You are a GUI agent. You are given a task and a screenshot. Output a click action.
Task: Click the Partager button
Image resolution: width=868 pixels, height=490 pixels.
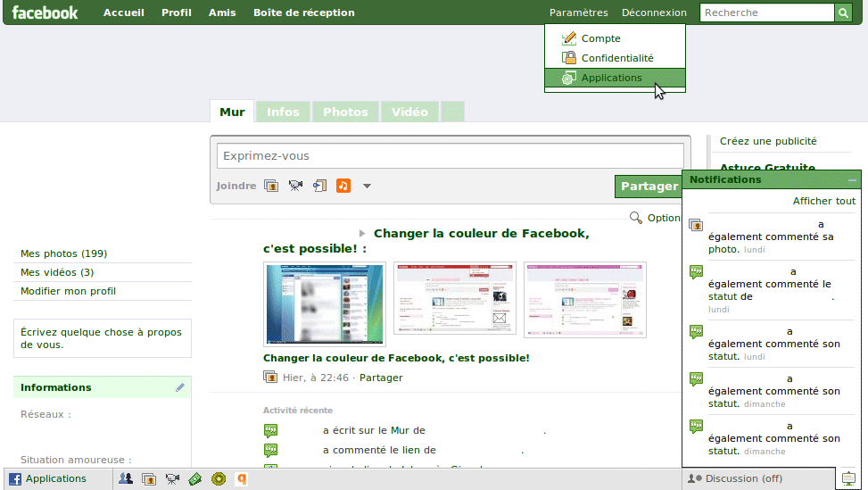point(649,186)
